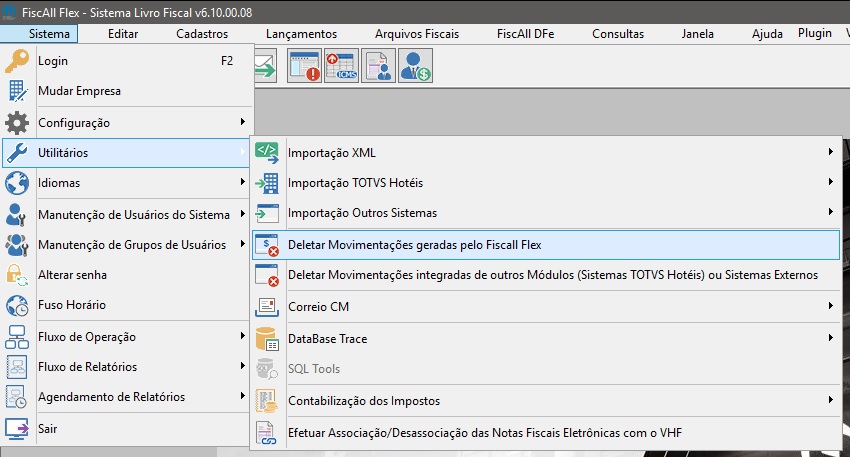Expand the Agendamento de Relatórios arrow

(x=243, y=396)
